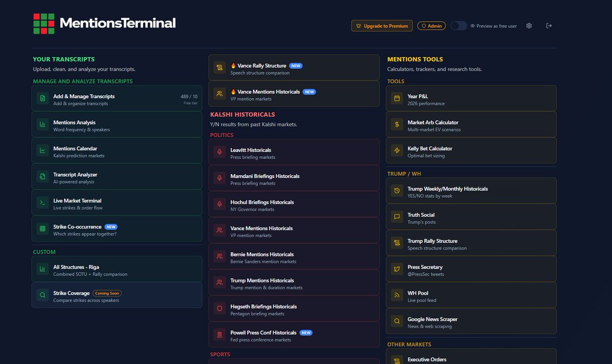
Task: Click the 'Pentagon briefing markets' subtitle
Action: click(x=257, y=314)
